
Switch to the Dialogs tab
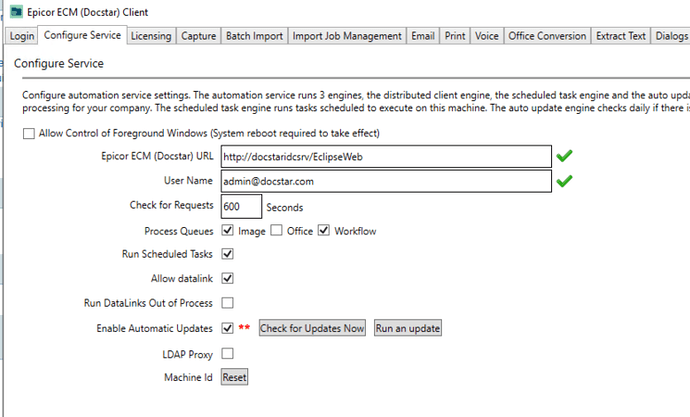tap(671, 36)
